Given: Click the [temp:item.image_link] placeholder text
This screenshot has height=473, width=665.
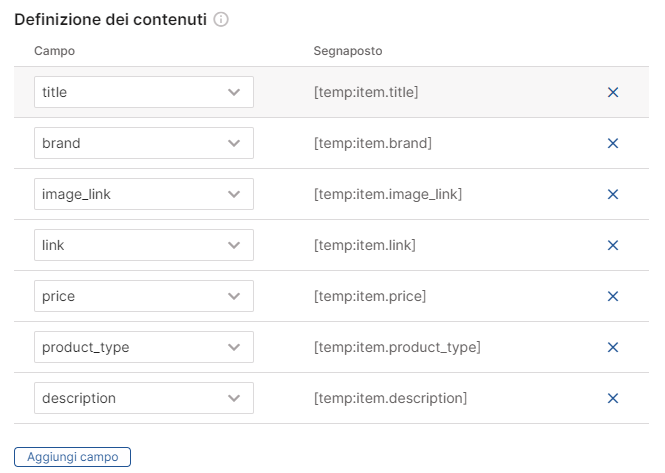Looking at the screenshot, I should pyautogui.click(x=388, y=194).
